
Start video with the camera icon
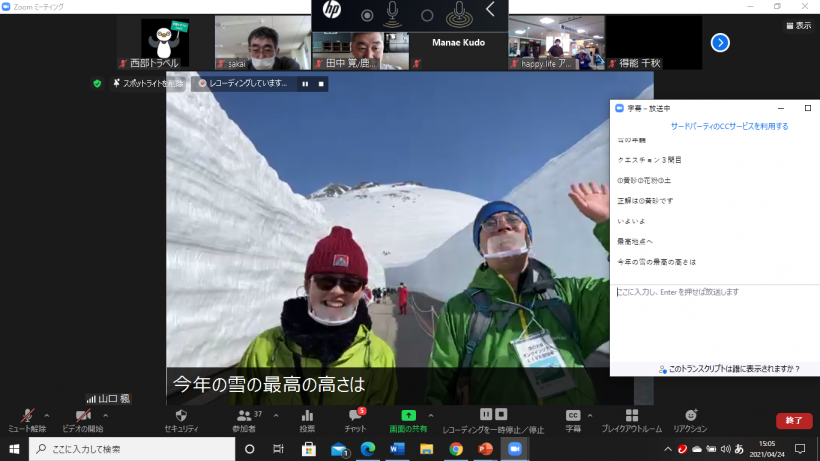(x=82, y=416)
